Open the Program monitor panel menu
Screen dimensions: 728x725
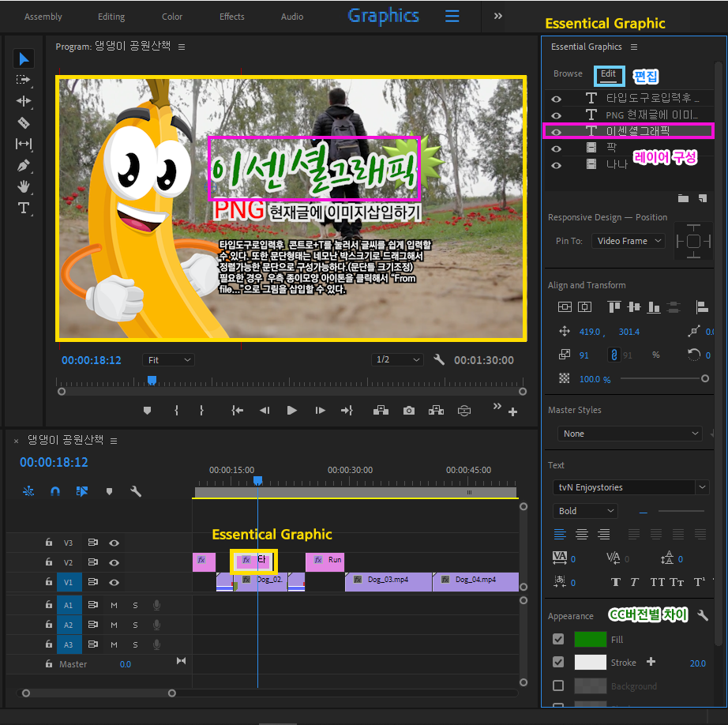182,47
